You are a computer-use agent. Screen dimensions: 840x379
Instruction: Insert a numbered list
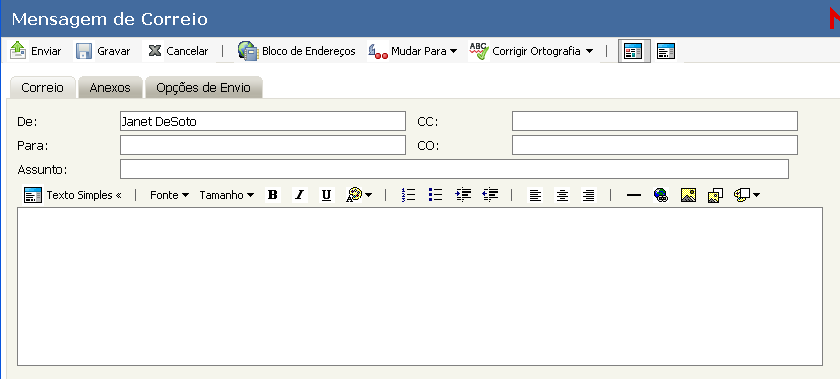[409, 195]
